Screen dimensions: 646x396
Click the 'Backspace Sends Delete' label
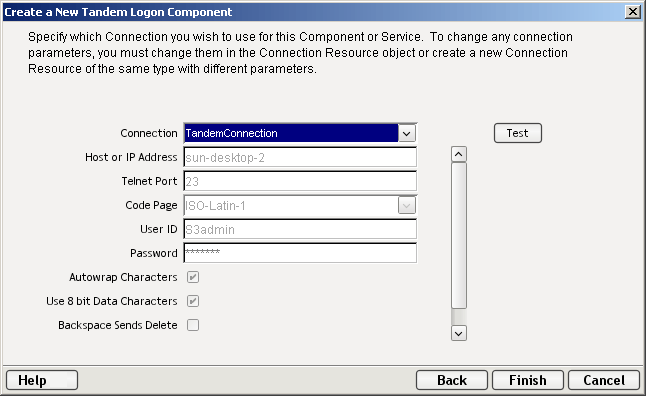point(118,325)
